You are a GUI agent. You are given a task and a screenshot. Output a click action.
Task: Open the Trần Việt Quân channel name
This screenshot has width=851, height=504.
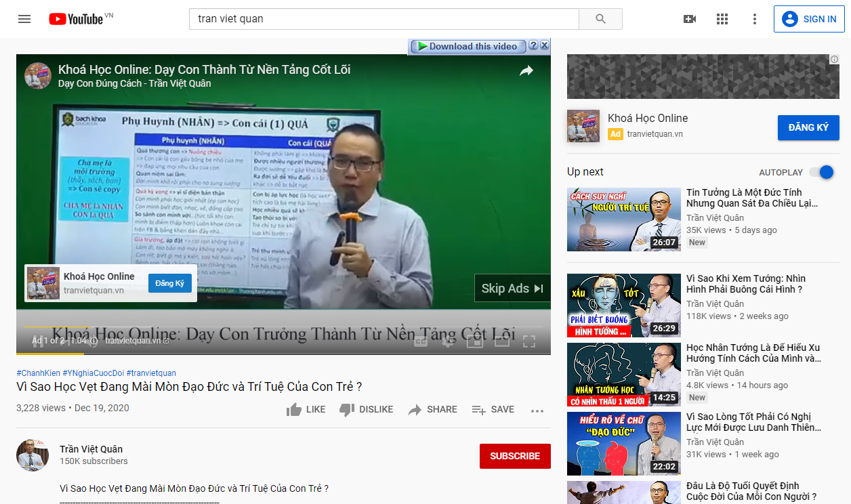point(91,449)
